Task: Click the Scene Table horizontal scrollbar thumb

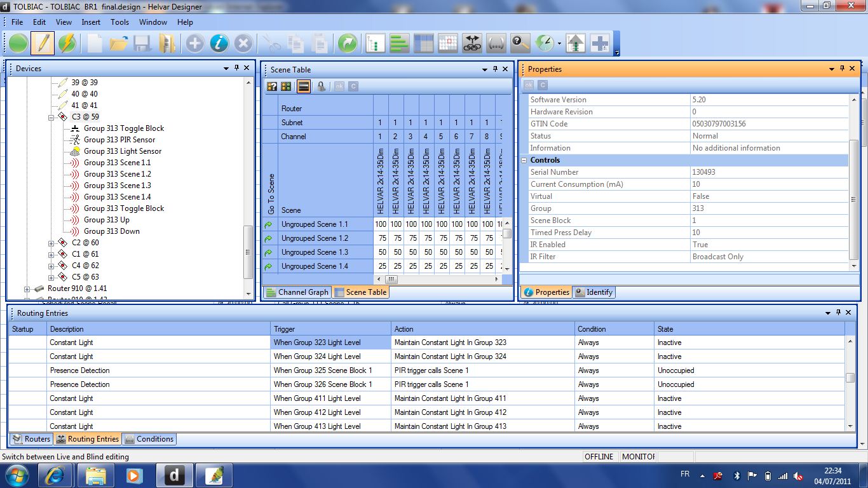Action: (x=391, y=279)
